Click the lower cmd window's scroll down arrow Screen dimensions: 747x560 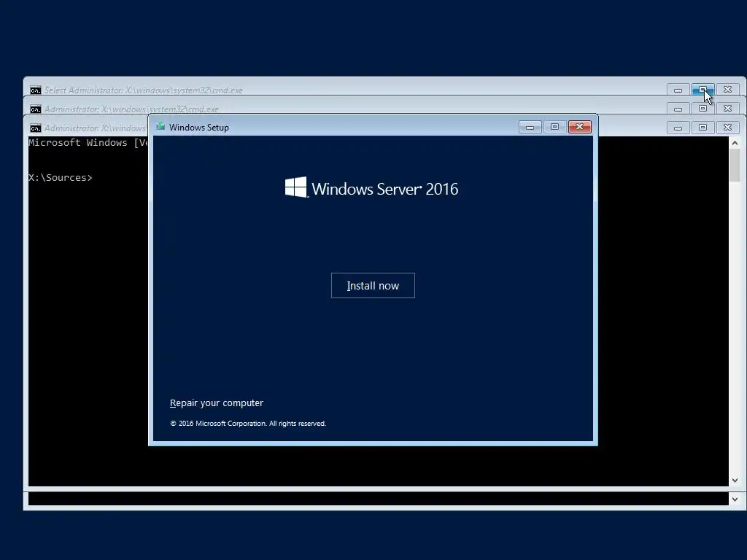click(x=735, y=499)
